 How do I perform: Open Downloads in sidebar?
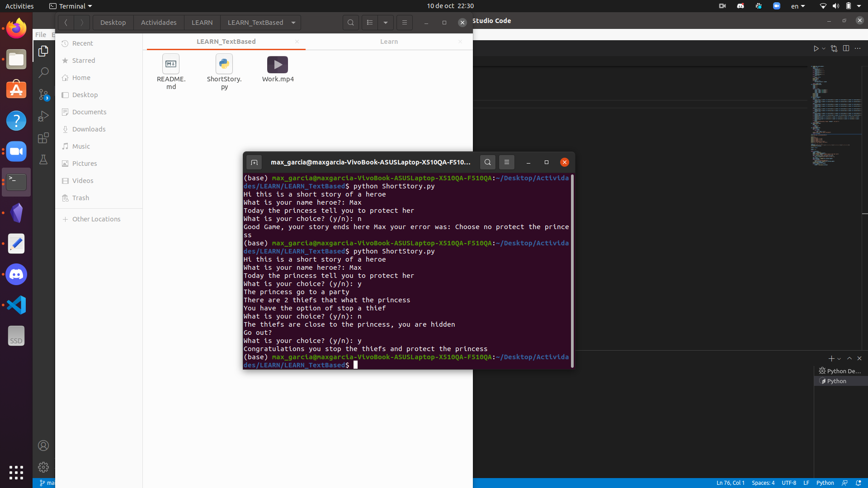(89, 129)
